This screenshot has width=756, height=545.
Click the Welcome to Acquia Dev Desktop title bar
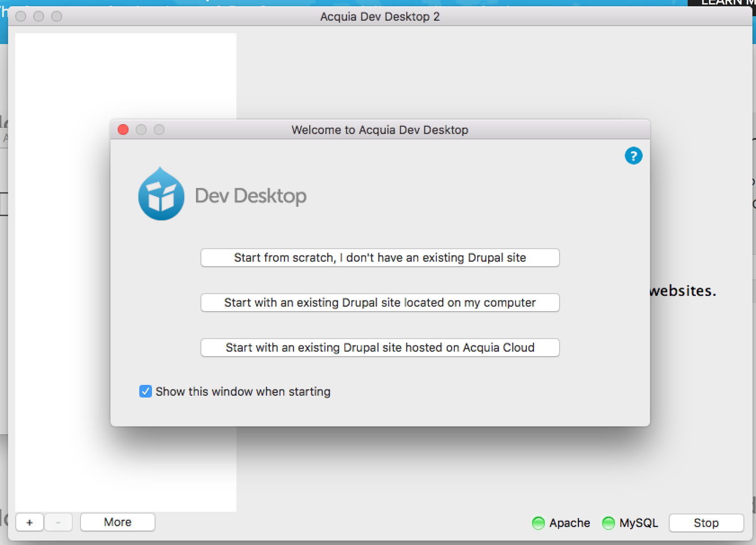point(380,130)
